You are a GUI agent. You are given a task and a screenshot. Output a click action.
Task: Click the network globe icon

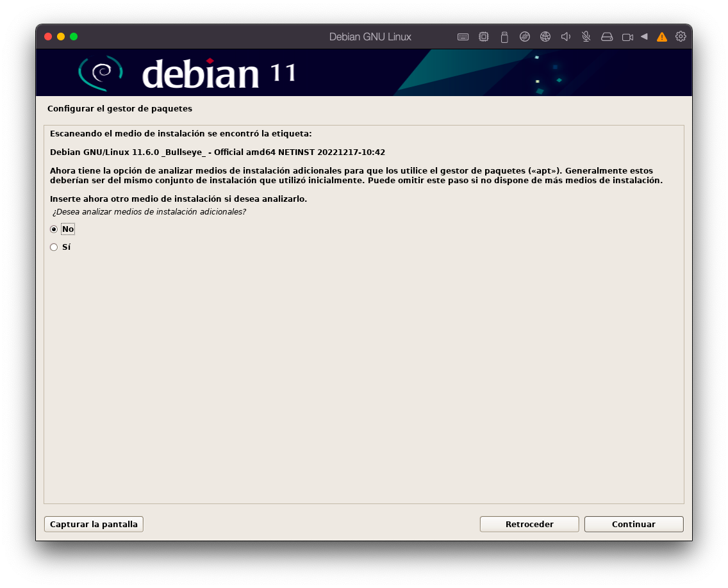[545, 37]
